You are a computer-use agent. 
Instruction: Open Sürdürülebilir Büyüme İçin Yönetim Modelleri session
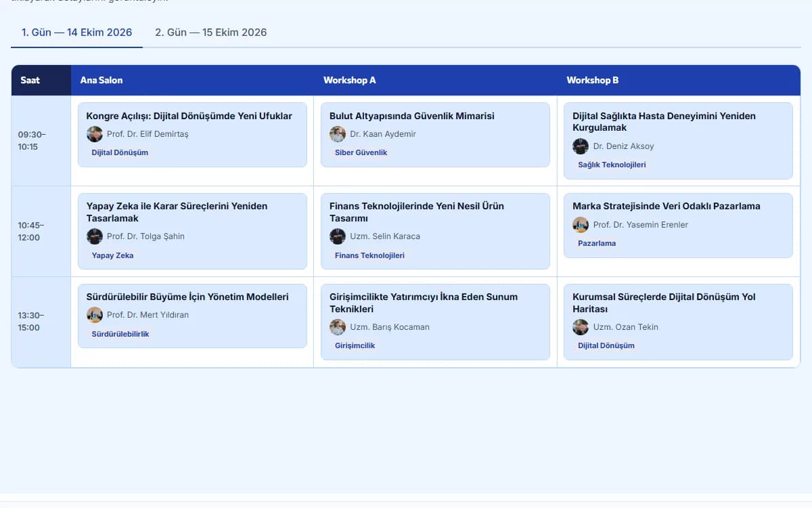pos(192,316)
